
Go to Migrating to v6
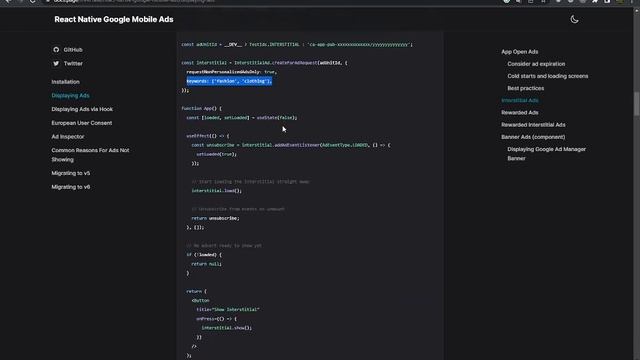pos(71,187)
